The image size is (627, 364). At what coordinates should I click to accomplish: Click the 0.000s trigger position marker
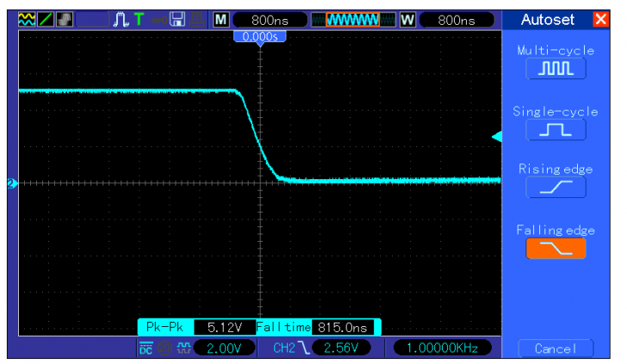pyautogui.click(x=260, y=37)
